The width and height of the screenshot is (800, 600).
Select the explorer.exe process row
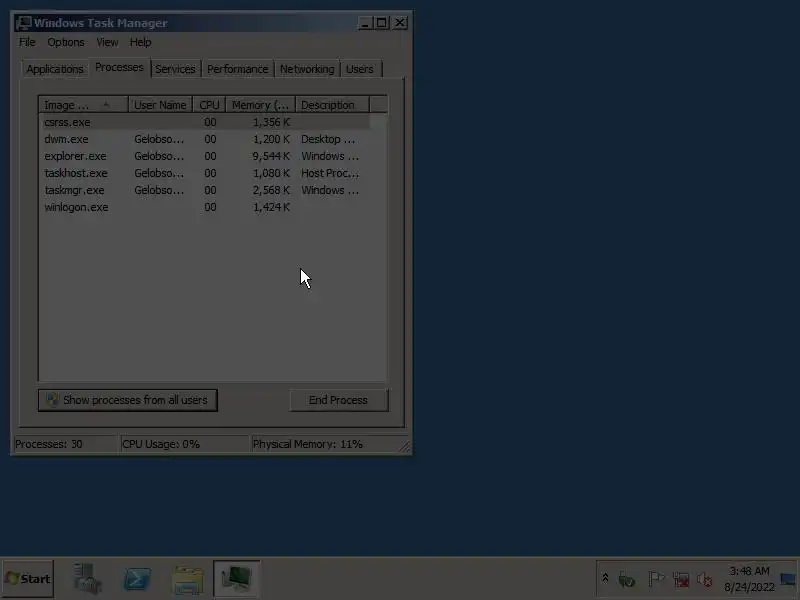[x=204, y=156]
